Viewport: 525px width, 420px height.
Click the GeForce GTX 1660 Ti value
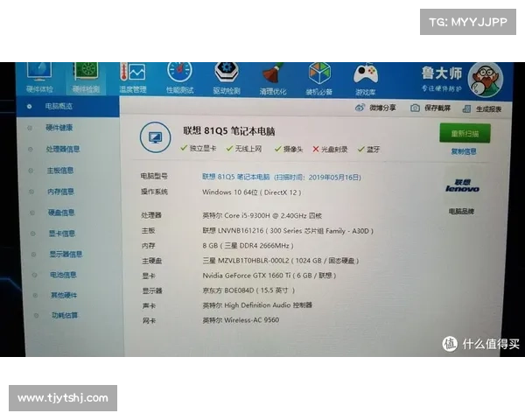coord(269,276)
